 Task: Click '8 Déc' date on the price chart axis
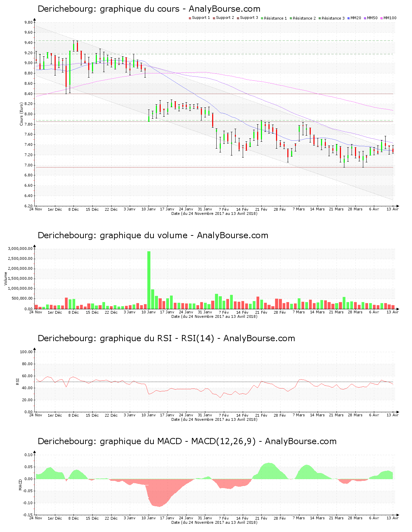pyautogui.click(x=73, y=209)
